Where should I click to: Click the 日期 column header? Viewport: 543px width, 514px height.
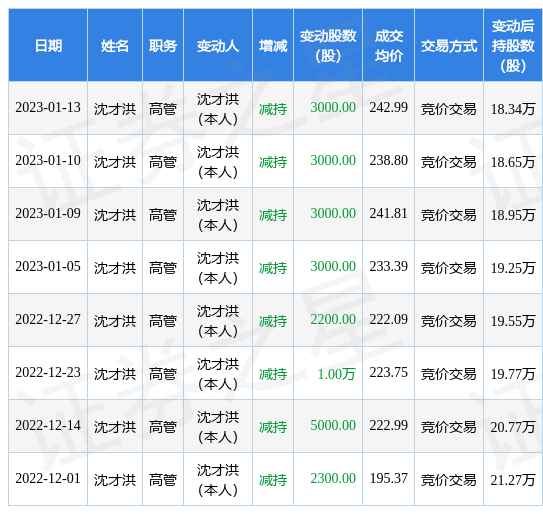point(48,46)
